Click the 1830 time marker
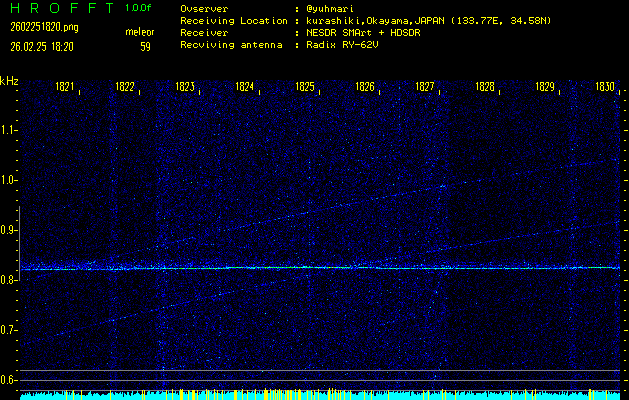 point(604,88)
